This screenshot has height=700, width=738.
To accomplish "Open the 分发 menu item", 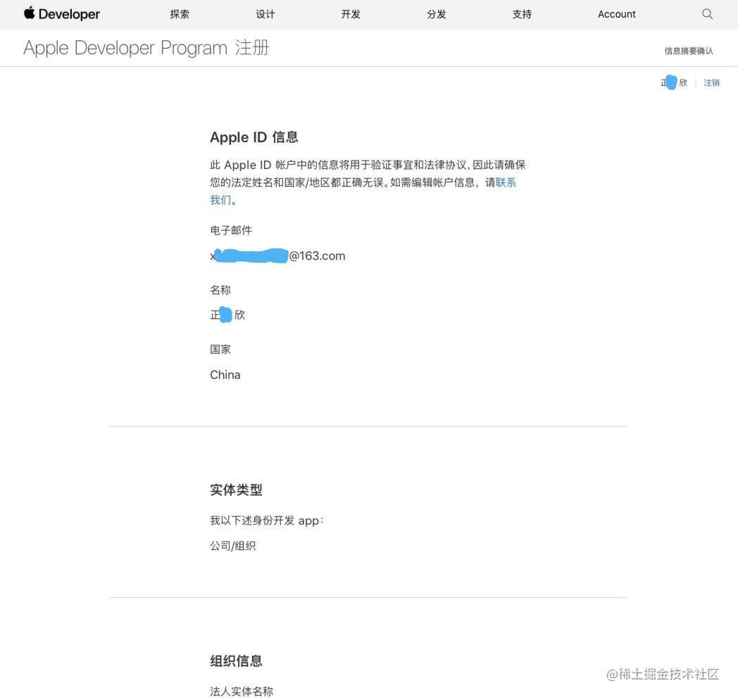I will (x=437, y=14).
